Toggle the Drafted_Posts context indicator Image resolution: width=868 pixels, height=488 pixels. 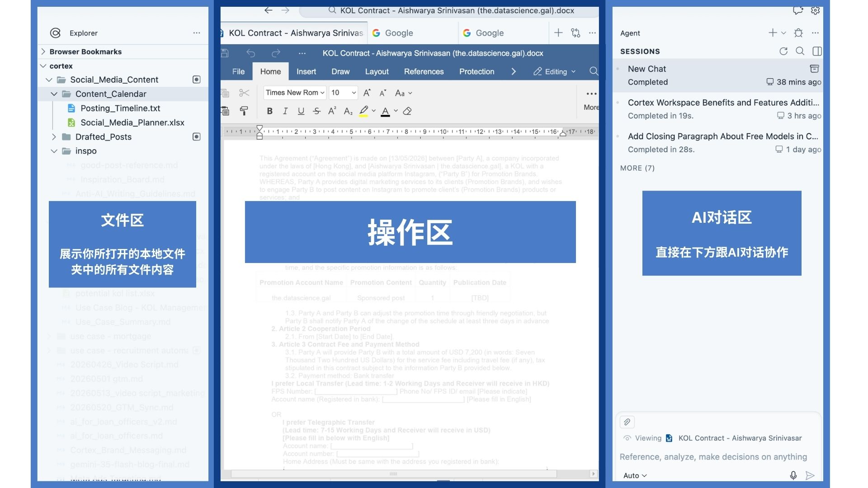click(197, 136)
